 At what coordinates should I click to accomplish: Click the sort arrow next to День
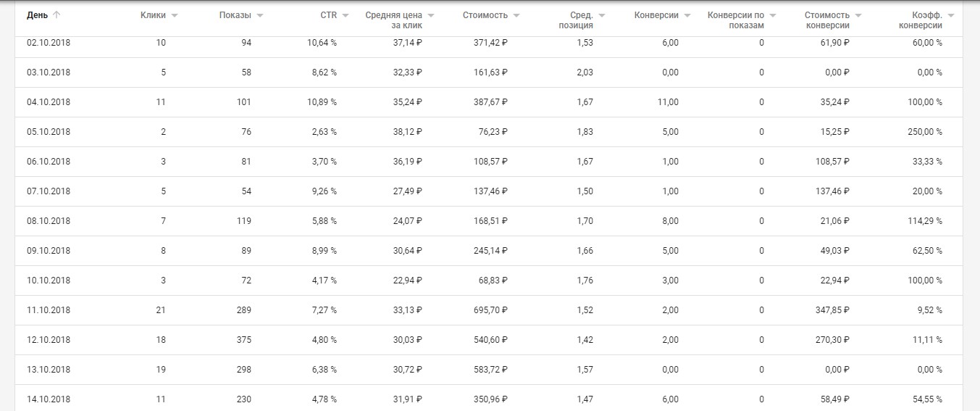click(56, 15)
